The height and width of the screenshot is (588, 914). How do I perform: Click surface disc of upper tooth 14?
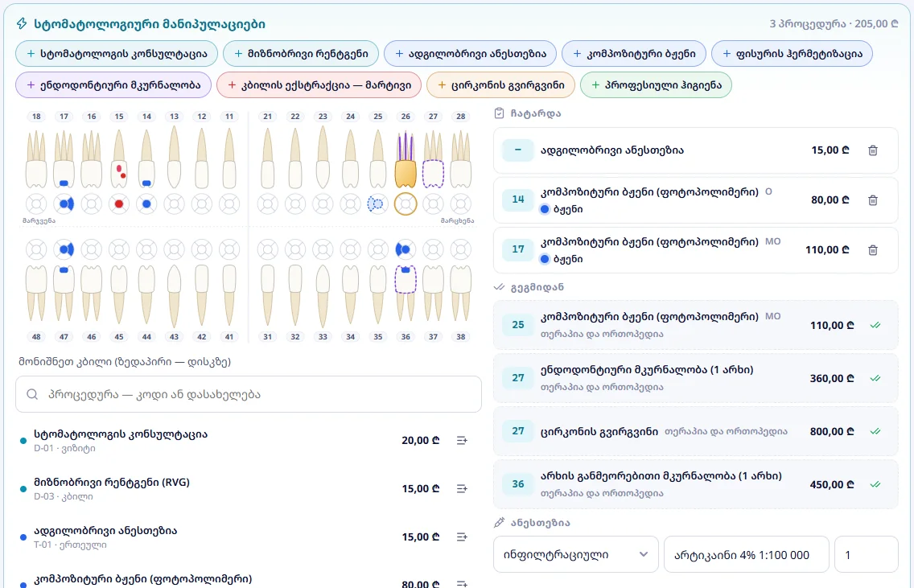147,204
